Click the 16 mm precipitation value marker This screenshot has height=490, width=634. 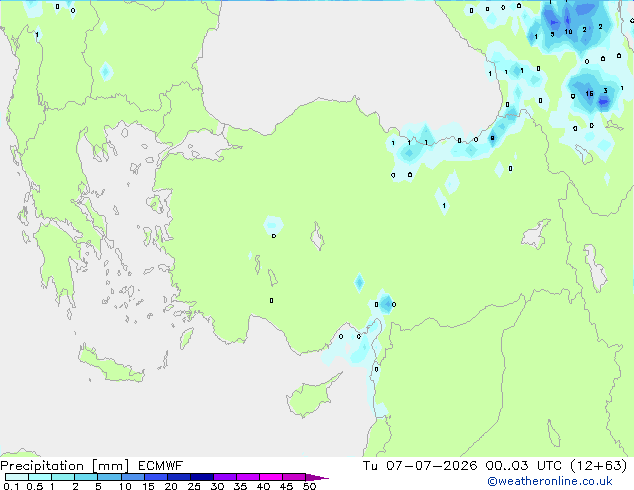(x=590, y=93)
